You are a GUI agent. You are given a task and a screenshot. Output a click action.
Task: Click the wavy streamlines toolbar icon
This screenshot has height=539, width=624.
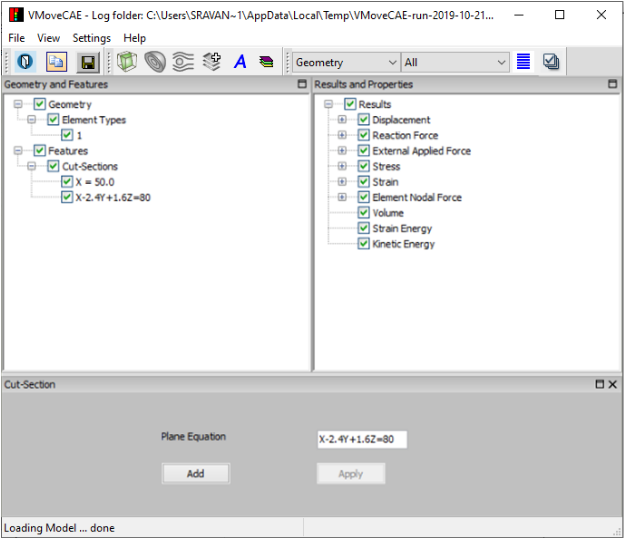pyautogui.click(x=183, y=62)
